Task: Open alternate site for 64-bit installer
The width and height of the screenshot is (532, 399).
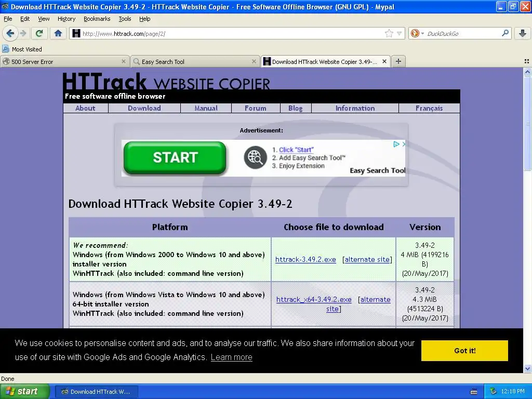Action: click(x=375, y=300)
